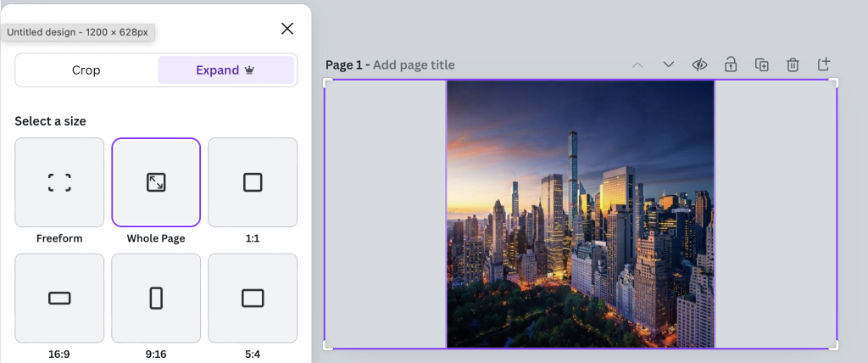The height and width of the screenshot is (363, 868).
Task: Hide the page using eye icon
Action: pos(699,65)
